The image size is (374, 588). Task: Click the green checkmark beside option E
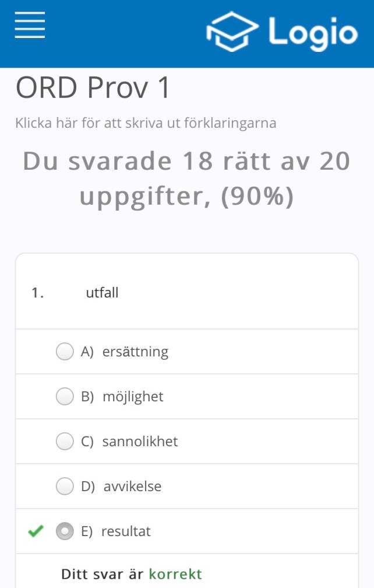point(36,531)
